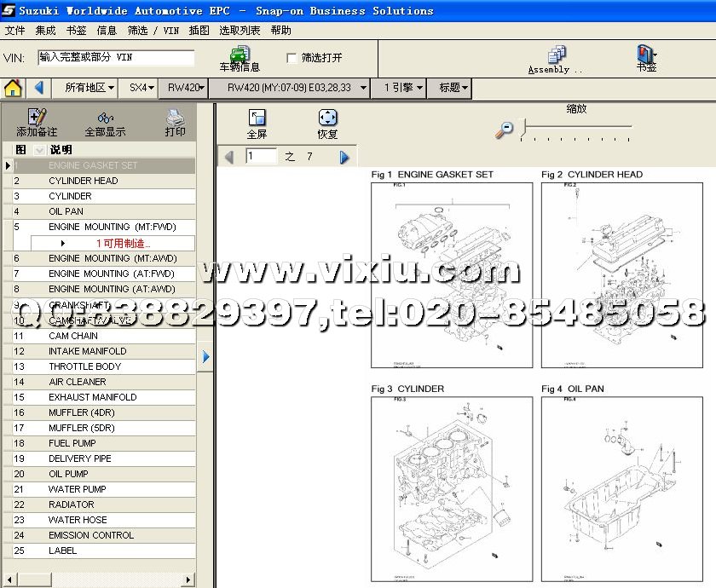Open the SX4 model dropdown
This screenshot has height=588, width=716.
pos(141,88)
